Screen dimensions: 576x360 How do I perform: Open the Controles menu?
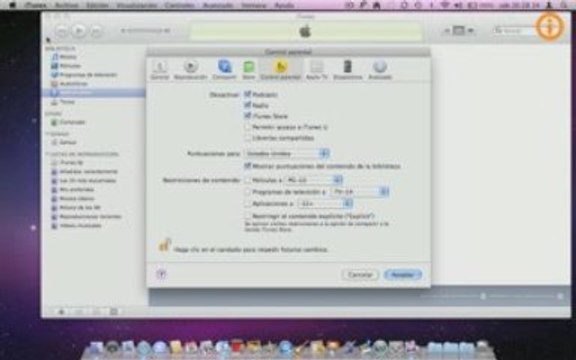pyautogui.click(x=180, y=5)
